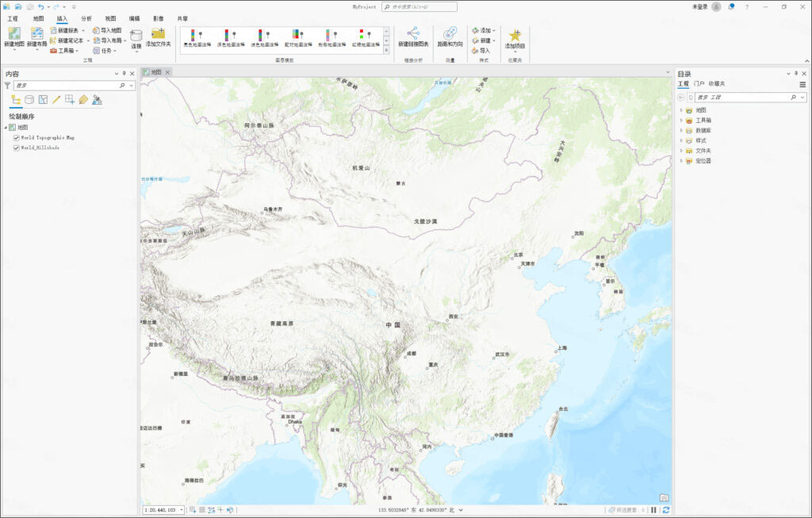Click the refresh icon in the status bar

(x=667, y=510)
